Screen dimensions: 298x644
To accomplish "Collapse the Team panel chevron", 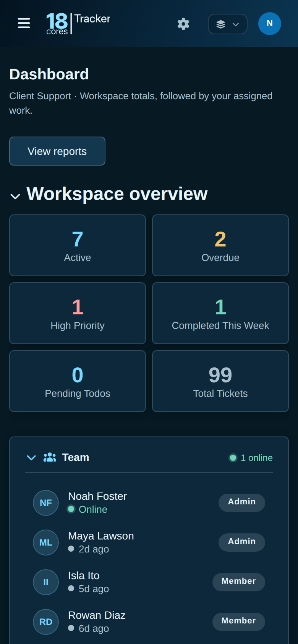I will tap(31, 457).
